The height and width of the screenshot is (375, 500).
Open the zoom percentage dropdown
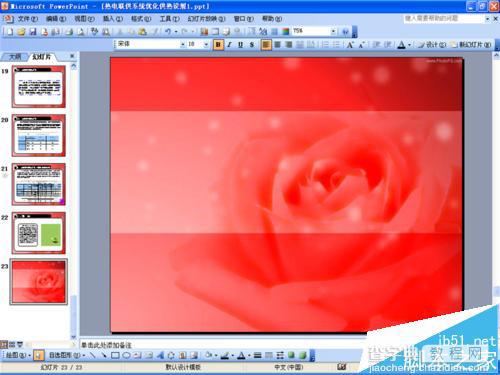tap(333, 32)
